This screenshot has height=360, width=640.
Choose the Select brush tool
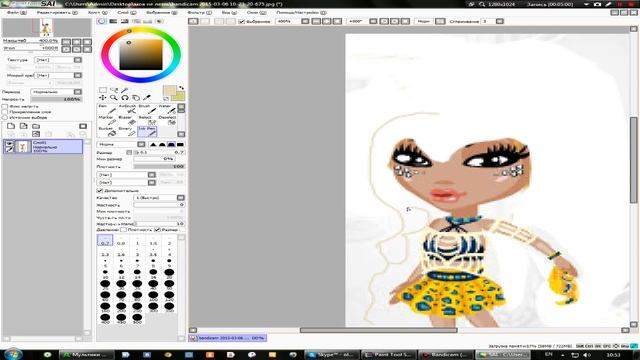tap(147, 120)
